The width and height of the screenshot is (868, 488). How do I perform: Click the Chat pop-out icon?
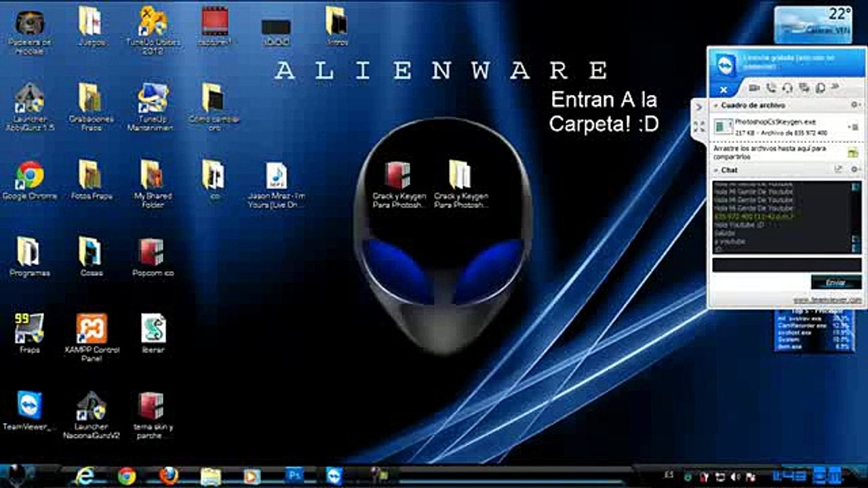[x=838, y=169]
